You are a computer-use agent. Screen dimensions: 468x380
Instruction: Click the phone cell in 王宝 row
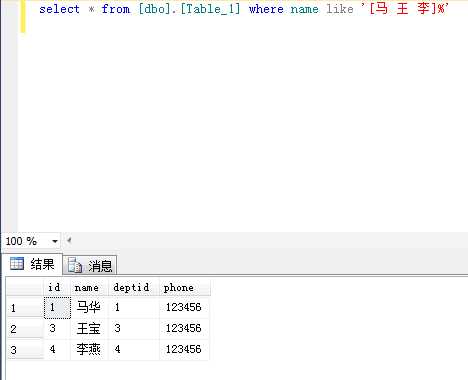184,329
